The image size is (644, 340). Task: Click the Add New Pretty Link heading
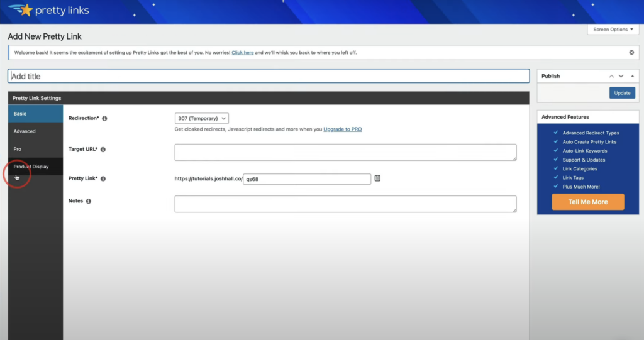45,36
